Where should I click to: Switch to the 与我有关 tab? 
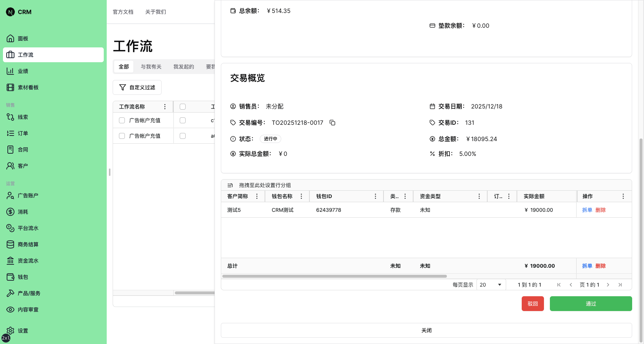(151, 67)
